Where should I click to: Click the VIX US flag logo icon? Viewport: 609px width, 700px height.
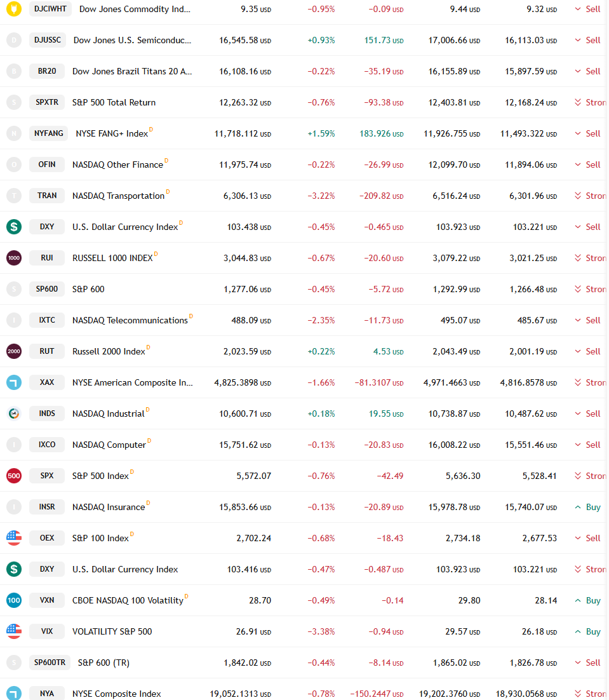(x=14, y=631)
